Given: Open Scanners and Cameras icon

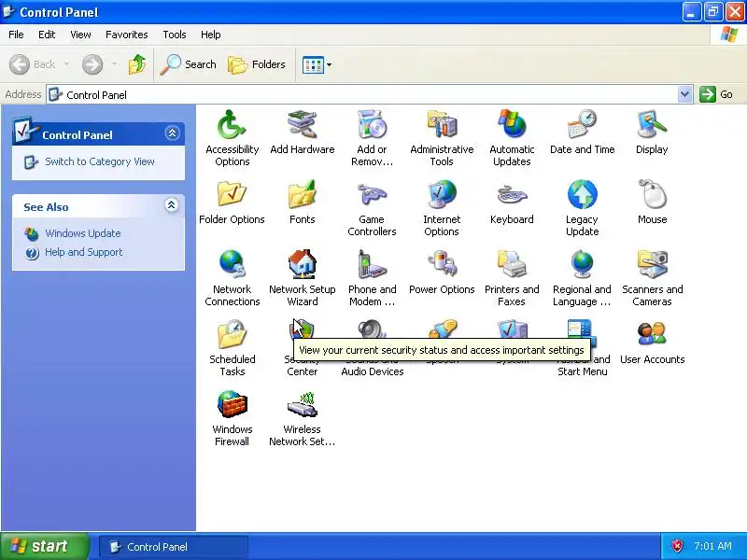Looking at the screenshot, I should tap(652, 265).
